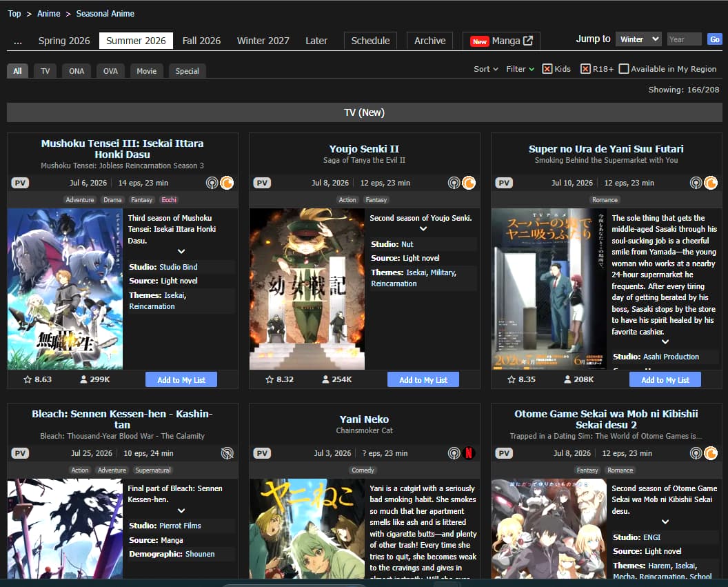Click broadcast icon on Super no Ura card
The height and width of the screenshot is (587, 728).
click(696, 183)
